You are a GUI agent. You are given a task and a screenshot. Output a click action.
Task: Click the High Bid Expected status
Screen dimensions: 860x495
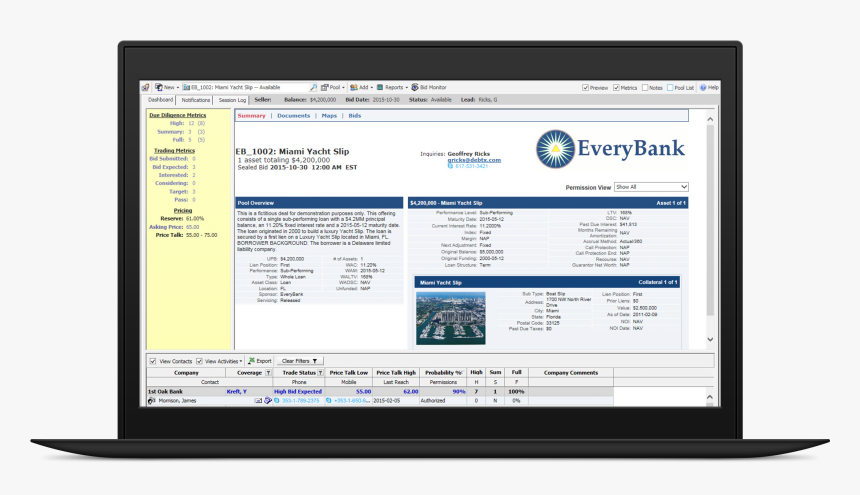298,391
